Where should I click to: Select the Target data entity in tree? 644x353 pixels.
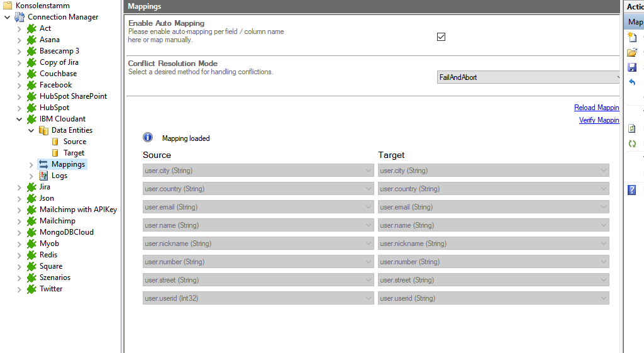(x=74, y=153)
